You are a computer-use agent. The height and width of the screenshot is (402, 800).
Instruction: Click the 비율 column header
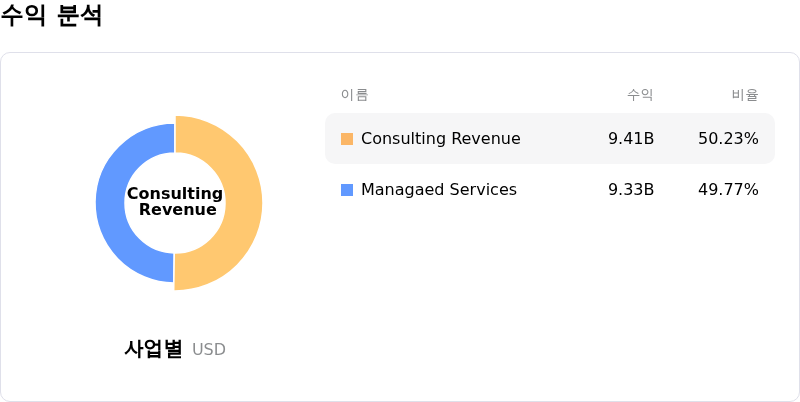tap(745, 95)
